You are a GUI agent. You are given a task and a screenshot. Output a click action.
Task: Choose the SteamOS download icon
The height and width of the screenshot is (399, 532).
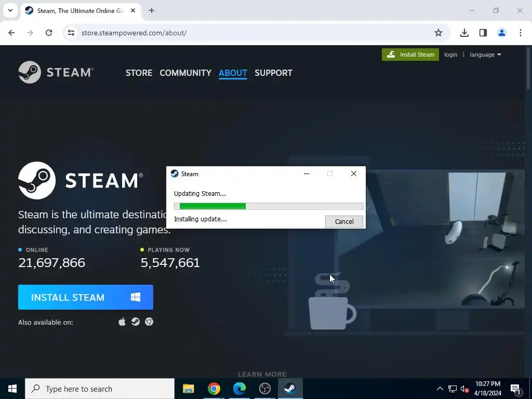[136, 322]
